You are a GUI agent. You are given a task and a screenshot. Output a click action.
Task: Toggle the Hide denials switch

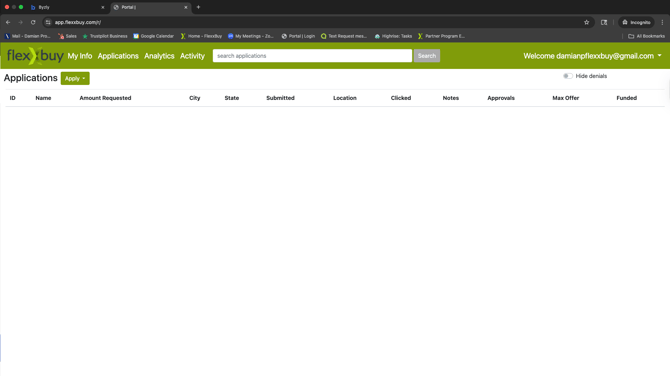coord(567,76)
